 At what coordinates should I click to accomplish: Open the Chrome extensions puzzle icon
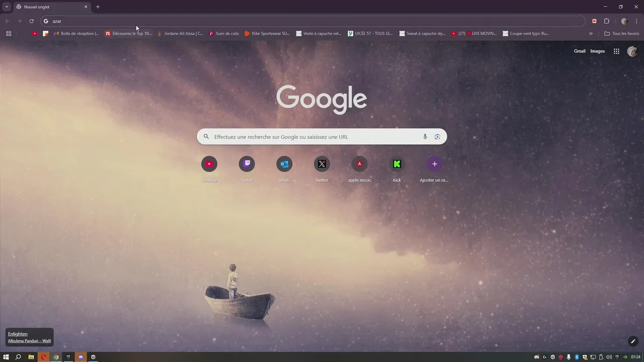coord(606,21)
